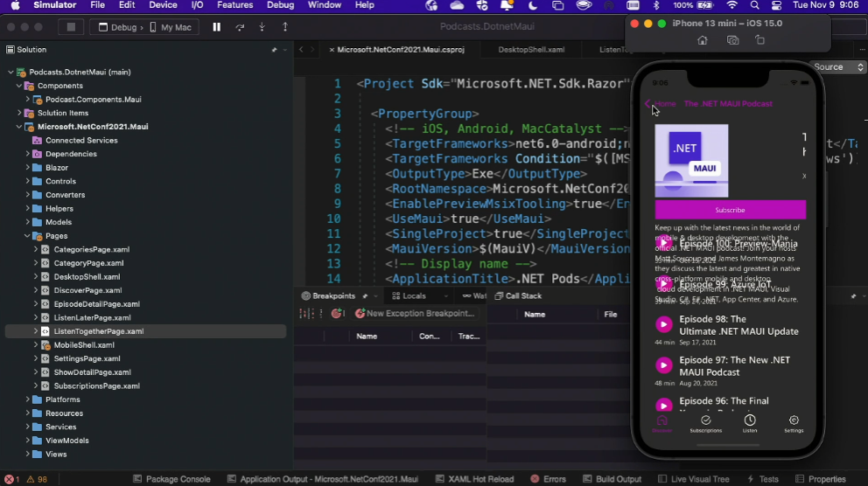Expand the Platforms folder
Screen dimensions: 868x486
tap(26, 399)
